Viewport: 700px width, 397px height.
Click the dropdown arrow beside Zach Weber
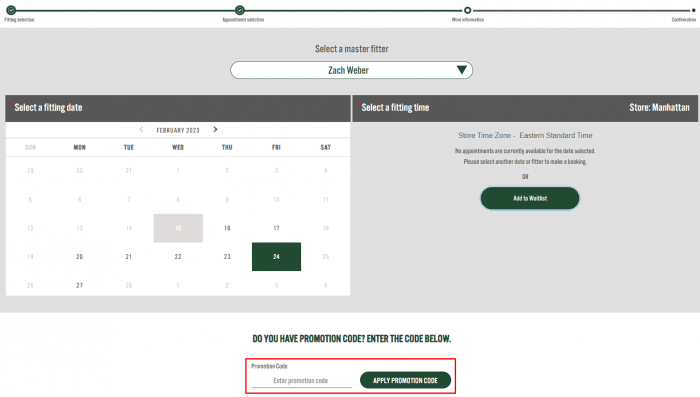click(462, 70)
